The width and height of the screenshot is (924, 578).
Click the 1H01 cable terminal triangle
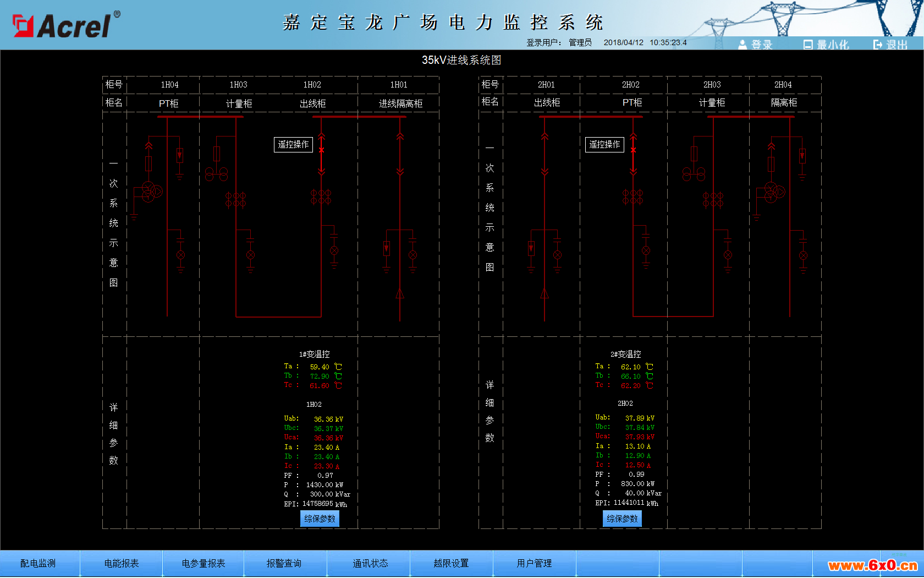(400, 293)
